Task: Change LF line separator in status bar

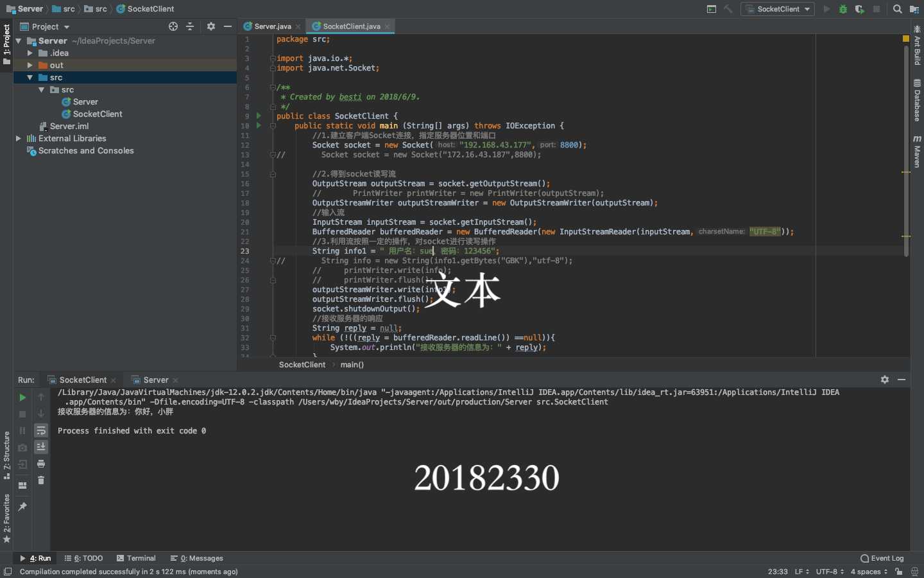Action: pos(802,572)
